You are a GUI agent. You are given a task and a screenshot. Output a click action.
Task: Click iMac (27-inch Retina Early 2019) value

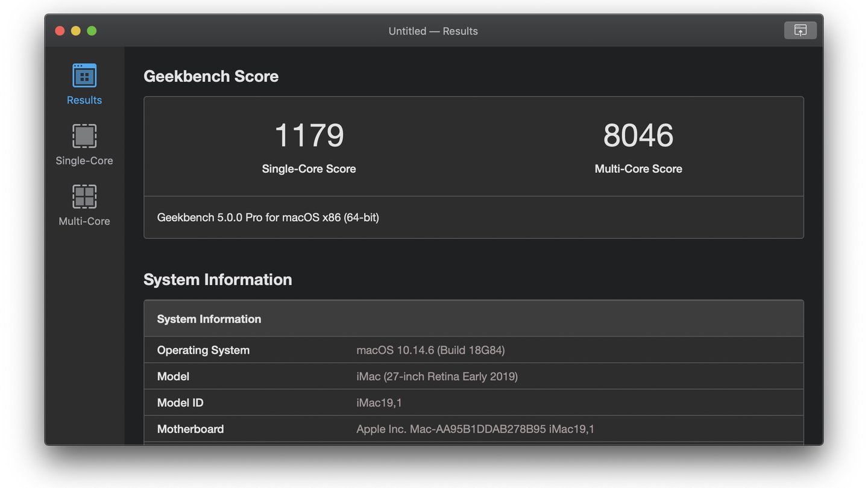click(437, 377)
